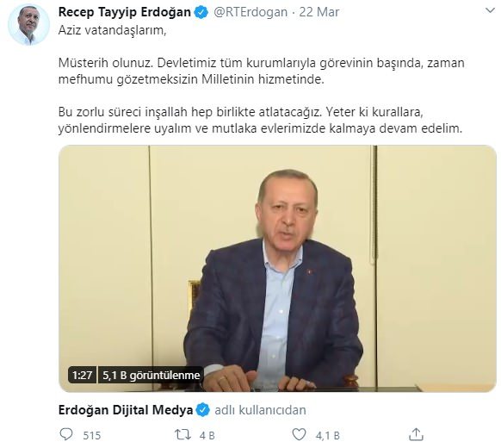Open the Erdoğan Dijital Medya account link
Screen dimensions: 501x448
pos(126,410)
